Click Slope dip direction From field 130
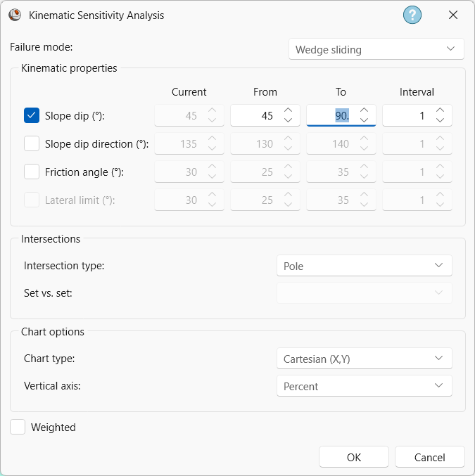475x476 pixels. pos(265,143)
